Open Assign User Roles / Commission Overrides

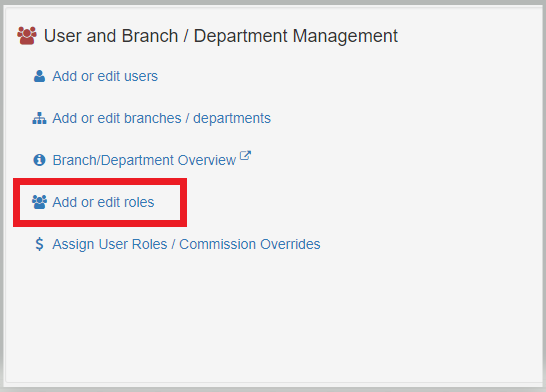coord(186,244)
